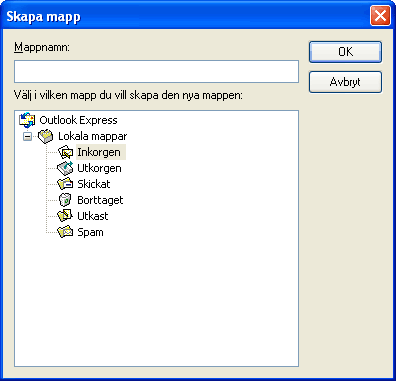
Task: Close the Skapa mapp dialog
Action: [x=380, y=16]
